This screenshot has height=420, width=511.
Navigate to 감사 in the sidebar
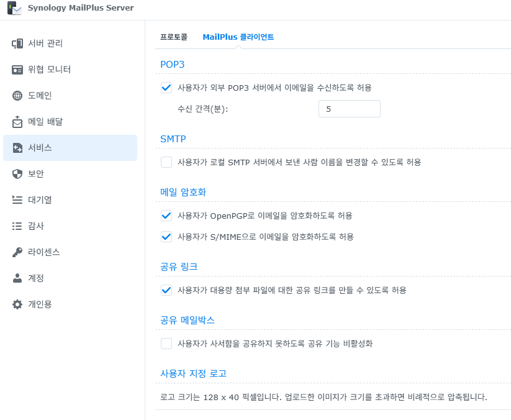tap(70, 226)
